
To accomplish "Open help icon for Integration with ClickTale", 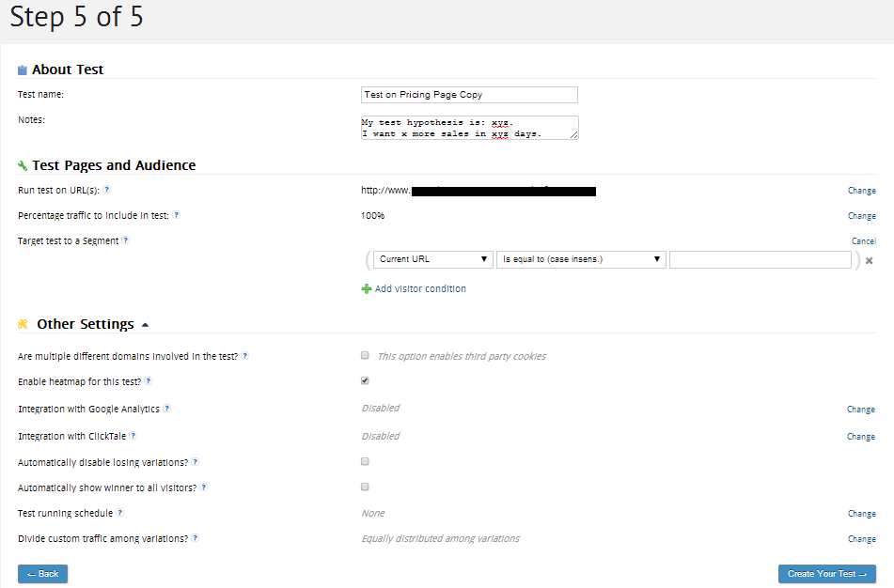I will (133, 436).
